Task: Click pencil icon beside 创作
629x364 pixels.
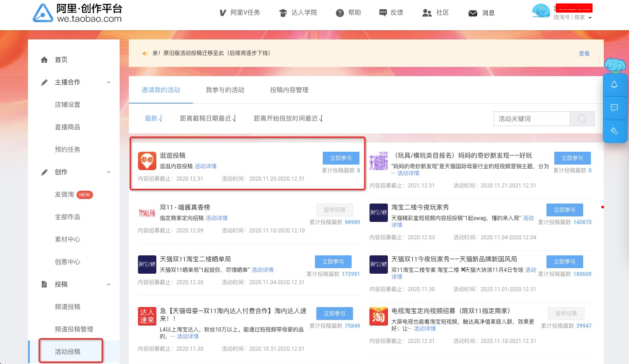Action: coord(44,172)
